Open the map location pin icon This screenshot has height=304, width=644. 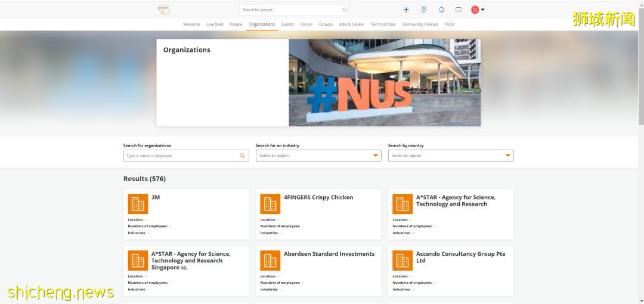(x=424, y=10)
